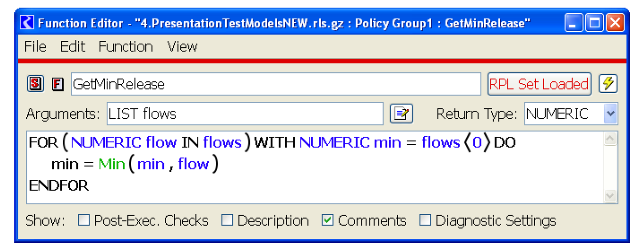Select the green Min function in expression
This screenshot has width=644, height=251.
(112, 164)
